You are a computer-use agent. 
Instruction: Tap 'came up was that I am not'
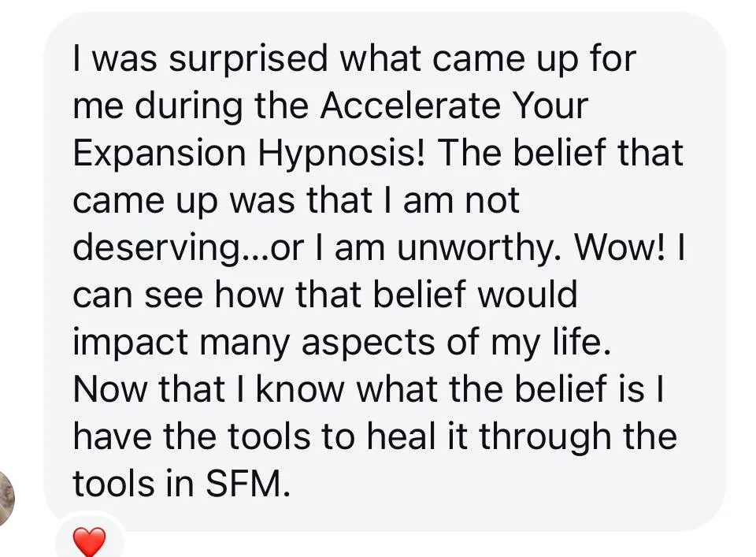pyautogui.click(x=296, y=201)
